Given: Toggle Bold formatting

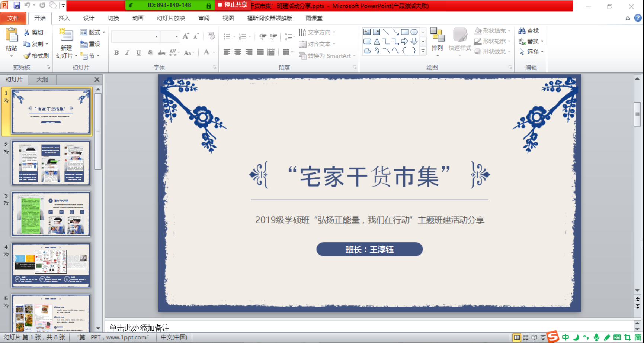Looking at the screenshot, I should 116,53.
